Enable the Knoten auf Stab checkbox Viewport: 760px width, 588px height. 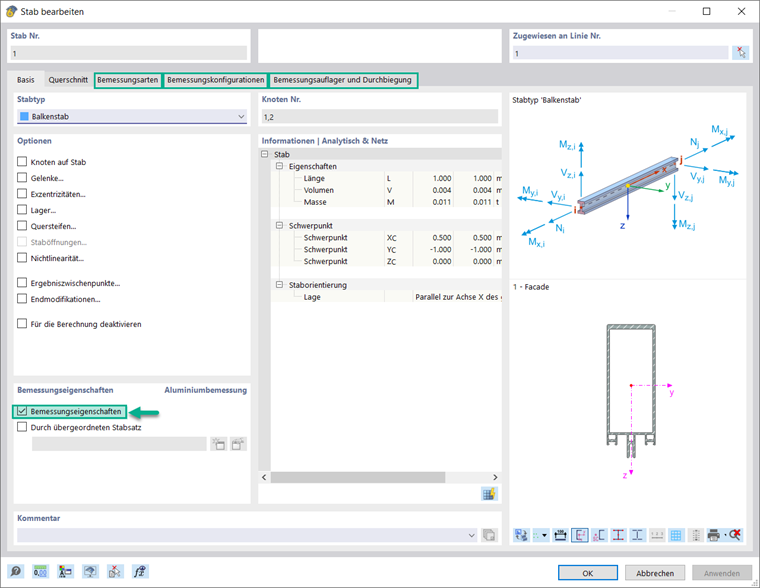point(22,161)
